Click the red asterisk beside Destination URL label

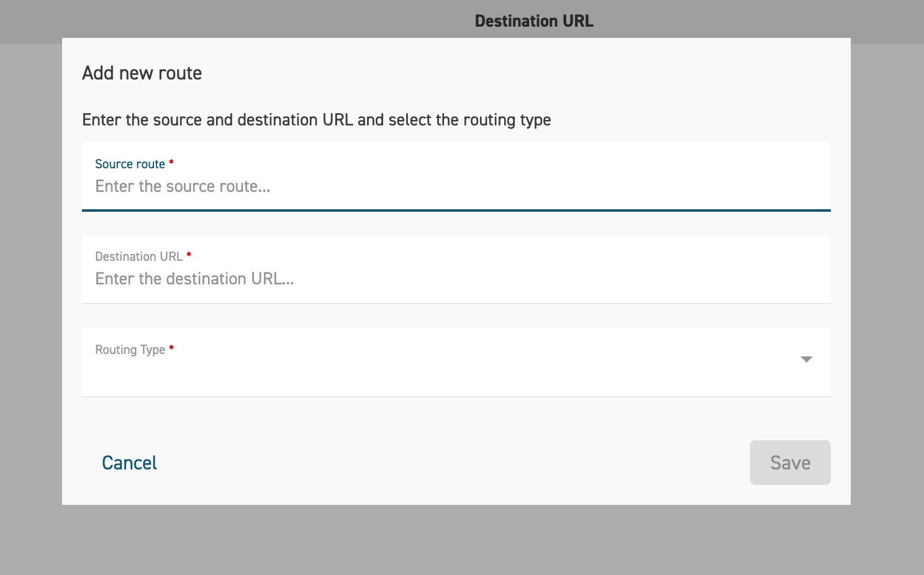(189, 255)
